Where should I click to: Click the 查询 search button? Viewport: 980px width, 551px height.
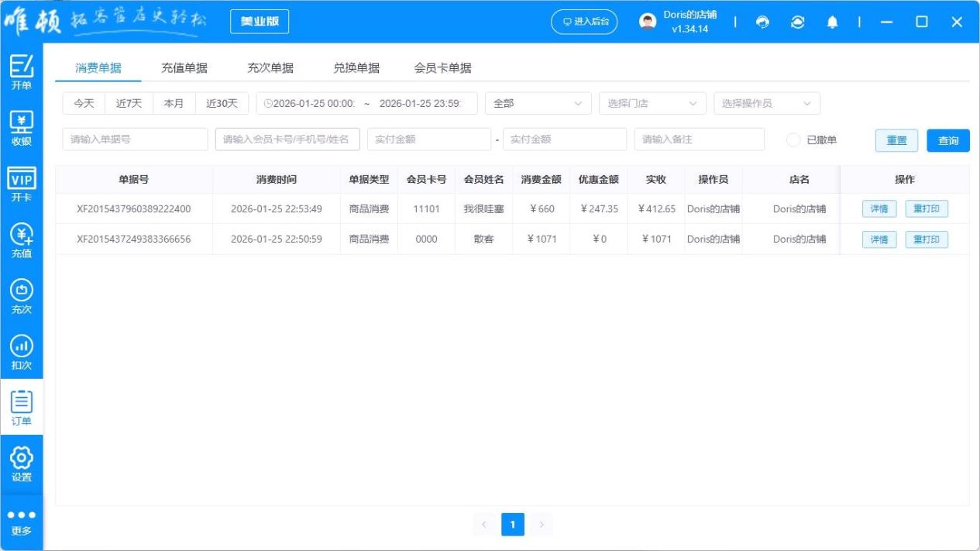click(948, 140)
